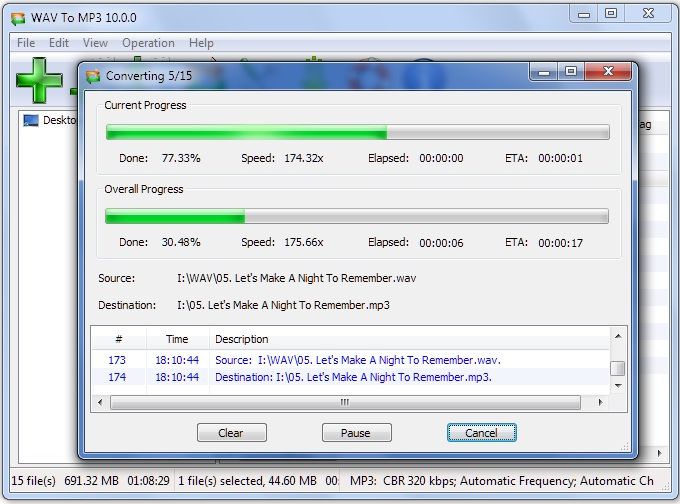Click status bar '01:08:29' duration

click(148, 481)
